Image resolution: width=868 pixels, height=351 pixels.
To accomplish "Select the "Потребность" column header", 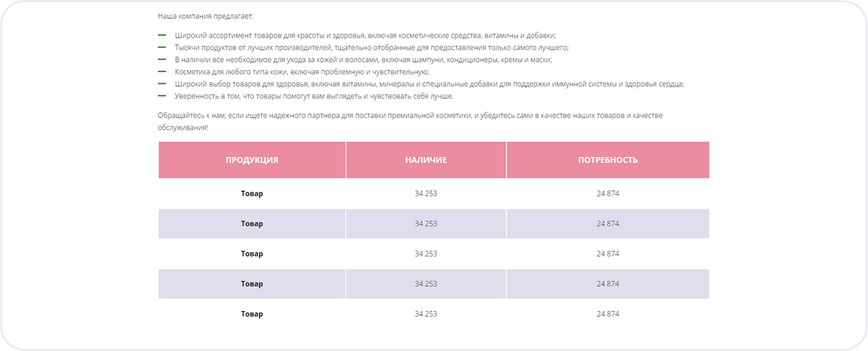I will [x=607, y=160].
